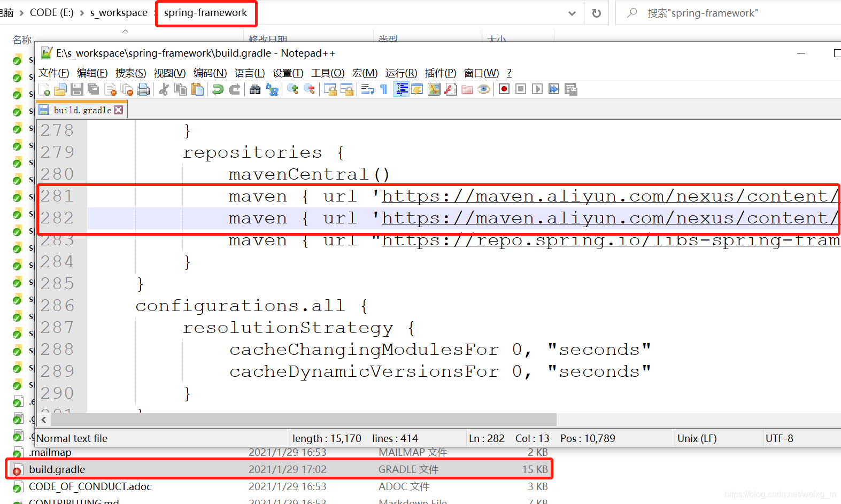Image resolution: width=841 pixels, height=504 pixels.
Task: Toggle word wrap in the toolbar
Action: 367,89
